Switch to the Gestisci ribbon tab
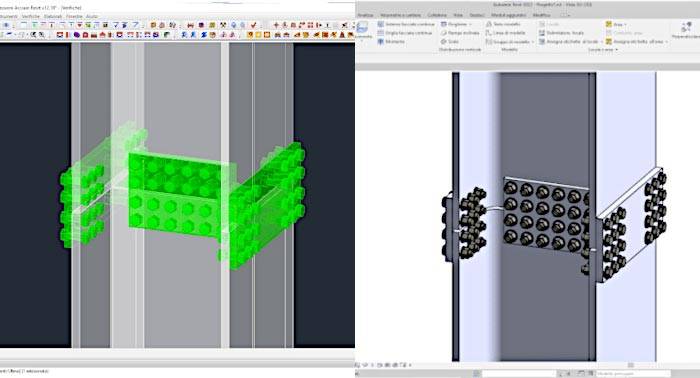 [477, 15]
